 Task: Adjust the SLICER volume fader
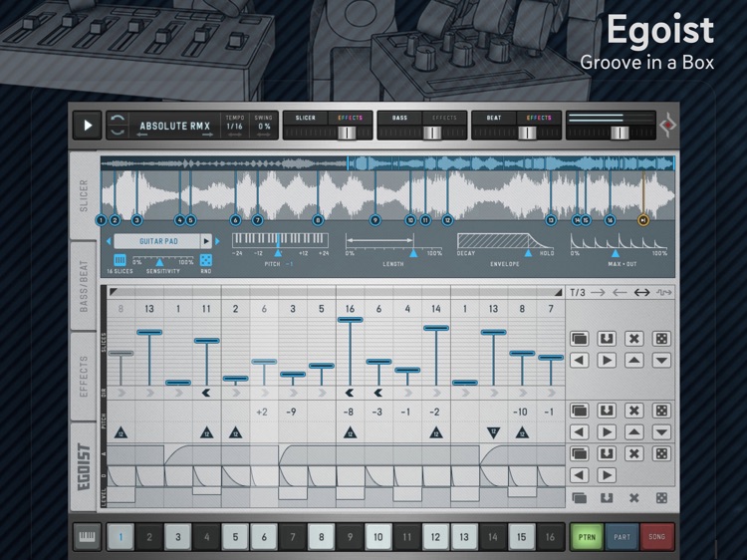point(347,133)
